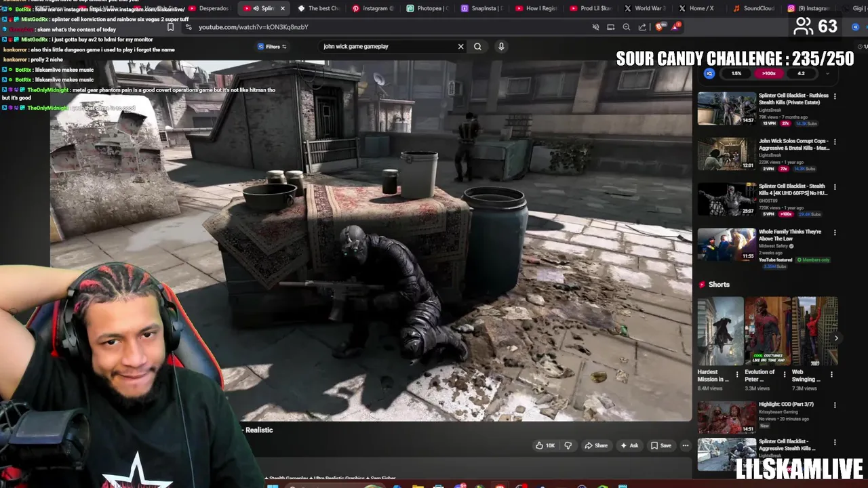This screenshot has width=868, height=488.
Task: Click the crossed-eye icon in the address bar
Action: click(x=595, y=27)
